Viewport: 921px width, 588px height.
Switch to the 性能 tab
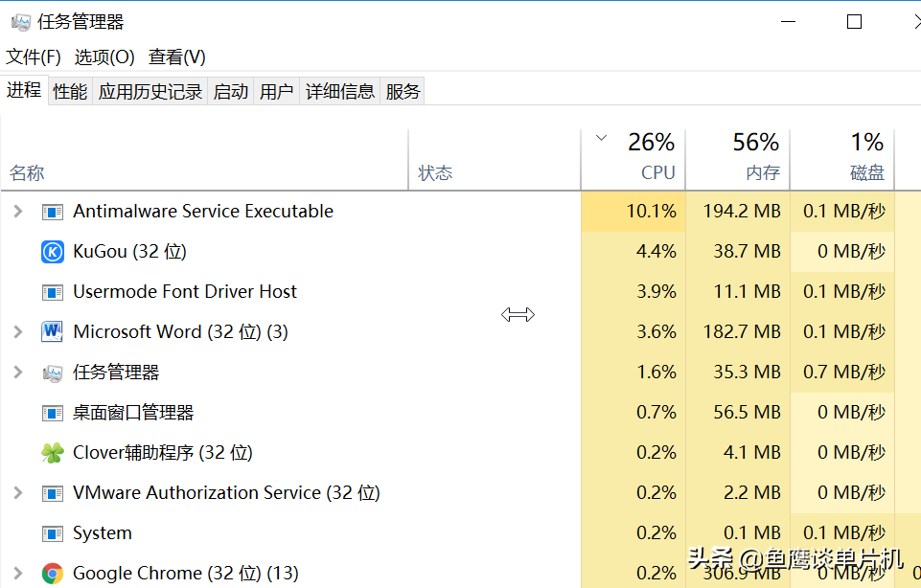pos(70,92)
